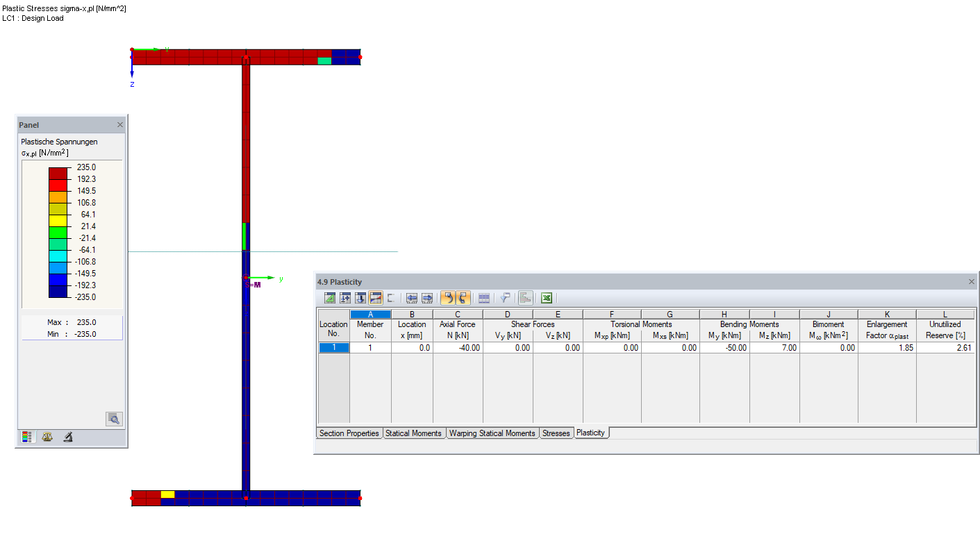Click the cyan swatch in the stress legend
Screen dimensions: 980x559
point(58,256)
